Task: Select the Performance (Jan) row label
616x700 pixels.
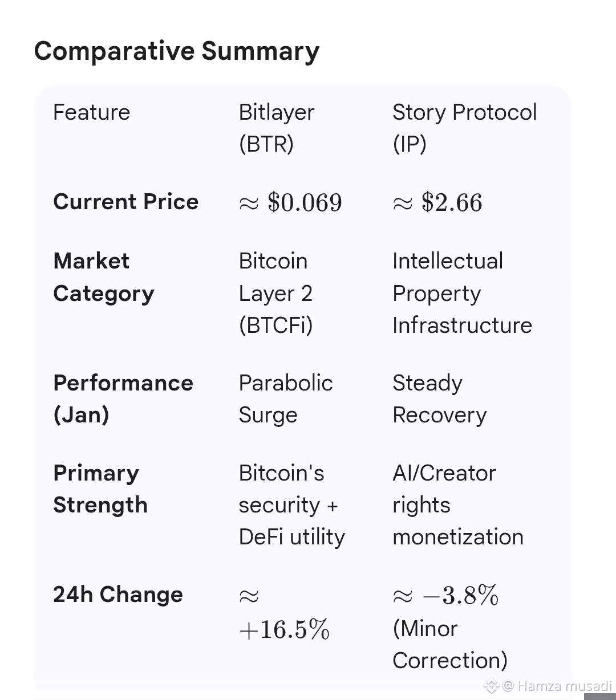Action: tap(123, 398)
